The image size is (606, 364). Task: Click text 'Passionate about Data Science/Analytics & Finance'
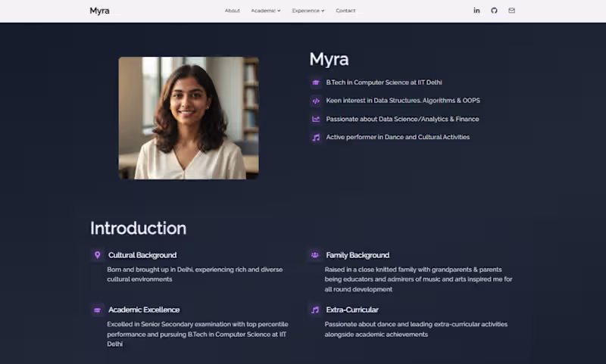pyautogui.click(x=402, y=119)
